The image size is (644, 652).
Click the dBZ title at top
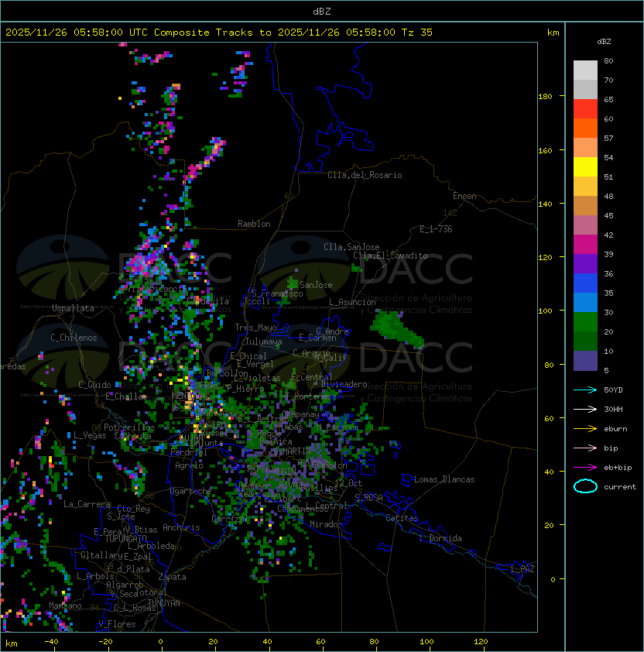(x=322, y=11)
